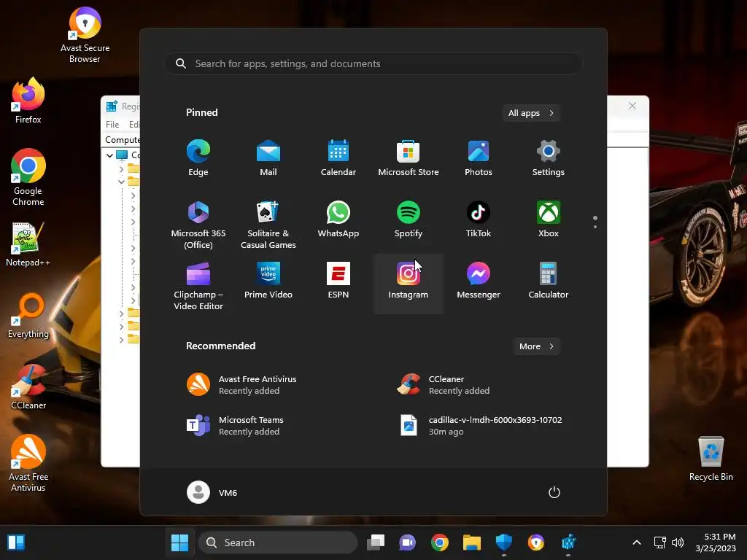The image size is (747, 560).
Task: Open the cadillac-v-lmdh image file
Action: point(478,425)
